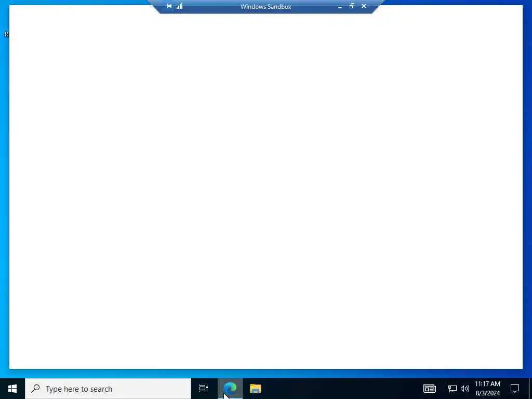
Task: Click the Show desktop sliver at the taskbar end
Action: [530, 389]
